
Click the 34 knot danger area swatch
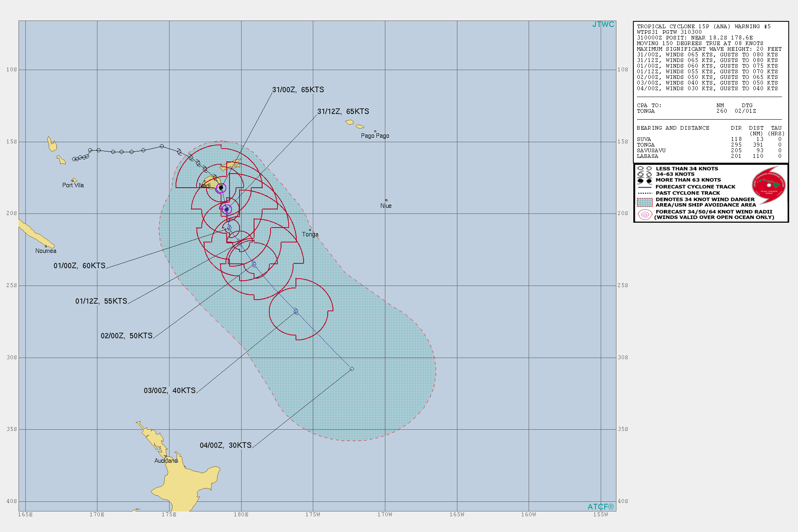click(645, 202)
